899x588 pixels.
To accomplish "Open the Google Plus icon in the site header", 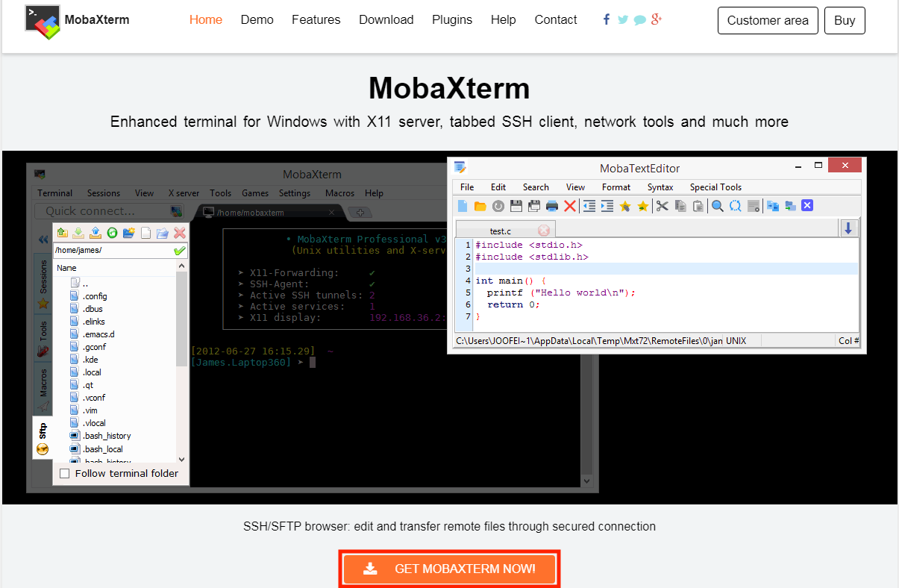I will pos(657,19).
